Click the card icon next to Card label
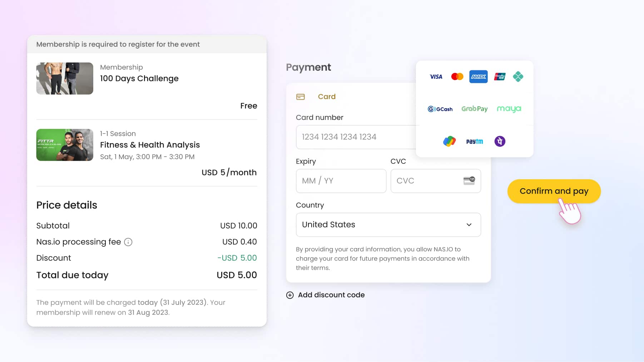Viewport: 644px width, 362px height. click(301, 96)
